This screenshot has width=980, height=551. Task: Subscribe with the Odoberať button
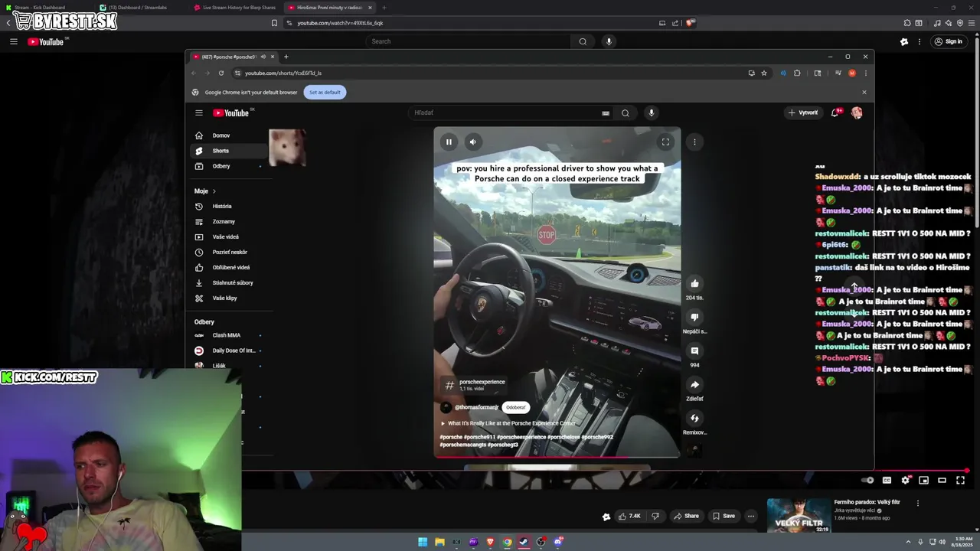pos(515,407)
